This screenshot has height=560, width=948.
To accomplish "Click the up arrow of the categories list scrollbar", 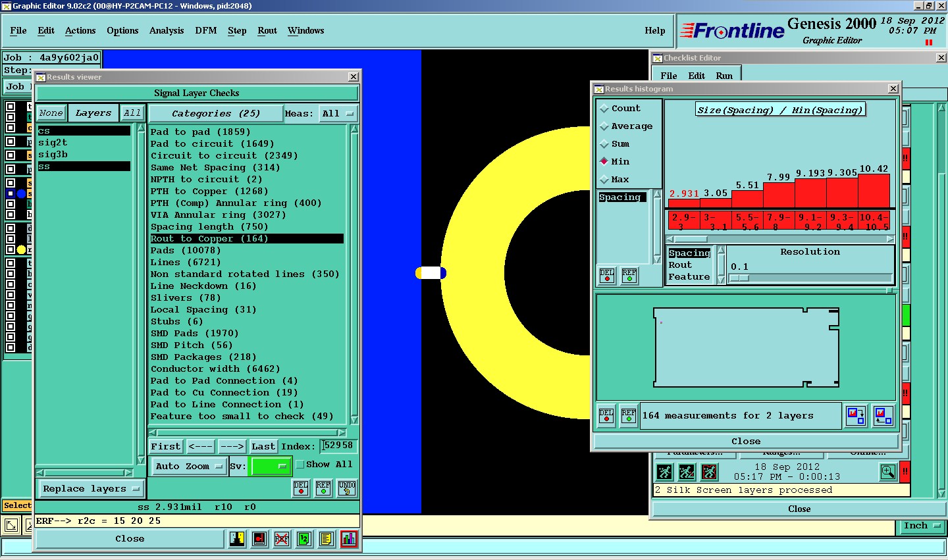I will pyautogui.click(x=354, y=130).
